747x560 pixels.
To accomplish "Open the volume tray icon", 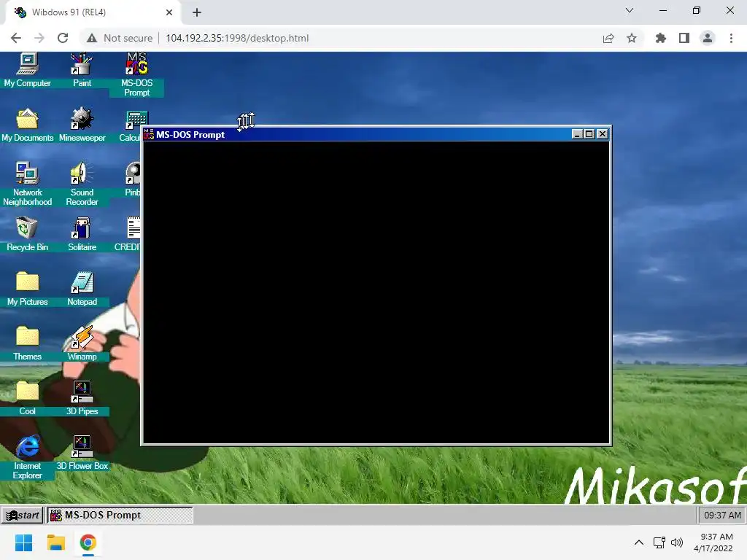I will (676, 542).
